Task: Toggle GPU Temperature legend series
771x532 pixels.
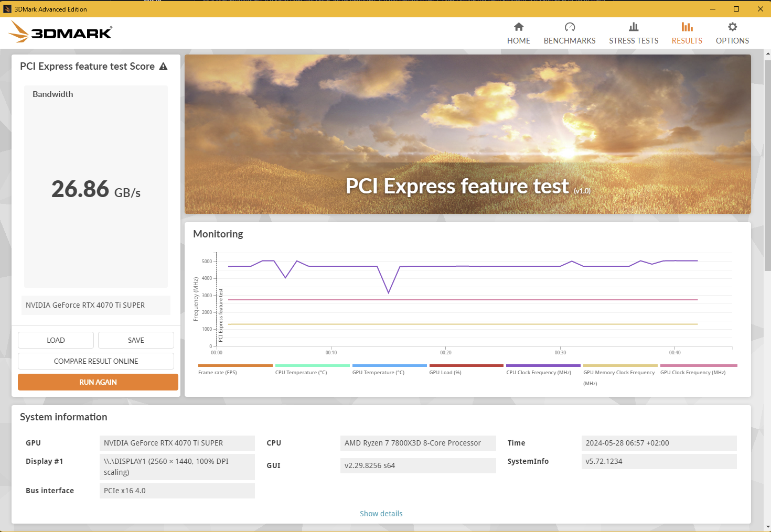Action: tap(389, 370)
